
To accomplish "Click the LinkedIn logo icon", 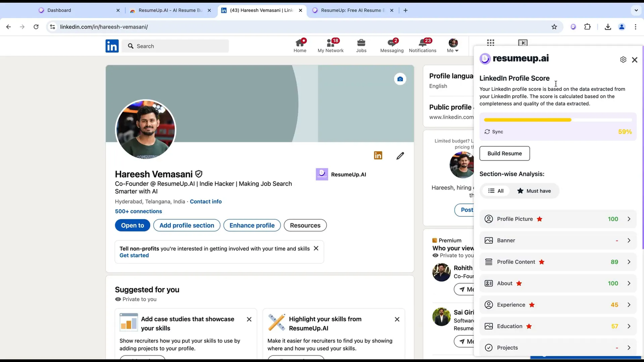I will 112,46.
